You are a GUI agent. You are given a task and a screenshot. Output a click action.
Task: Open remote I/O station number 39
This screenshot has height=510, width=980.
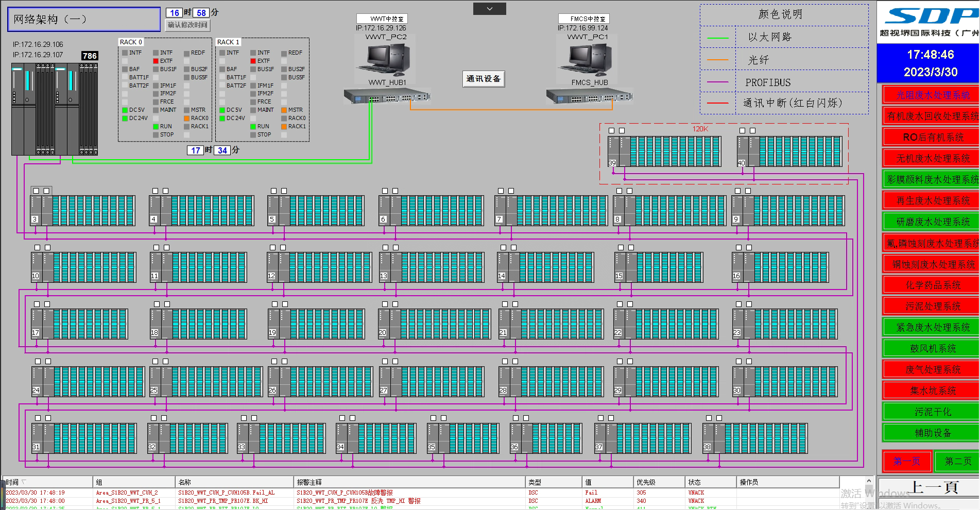pyautogui.click(x=664, y=151)
